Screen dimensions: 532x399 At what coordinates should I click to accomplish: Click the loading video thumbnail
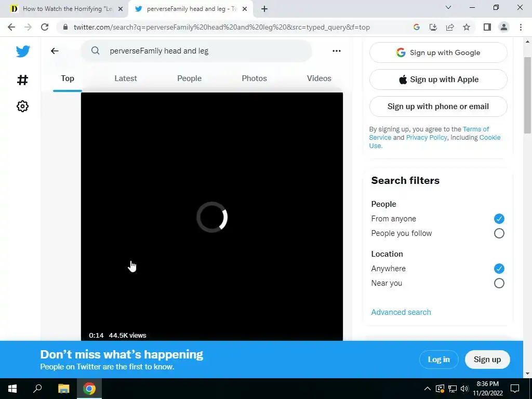(x=212, y=217)
